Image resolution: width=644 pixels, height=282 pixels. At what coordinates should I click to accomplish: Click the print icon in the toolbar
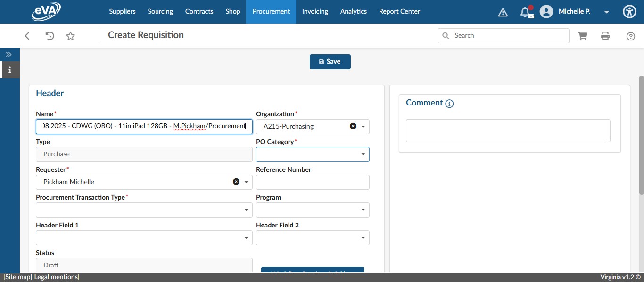605,35
